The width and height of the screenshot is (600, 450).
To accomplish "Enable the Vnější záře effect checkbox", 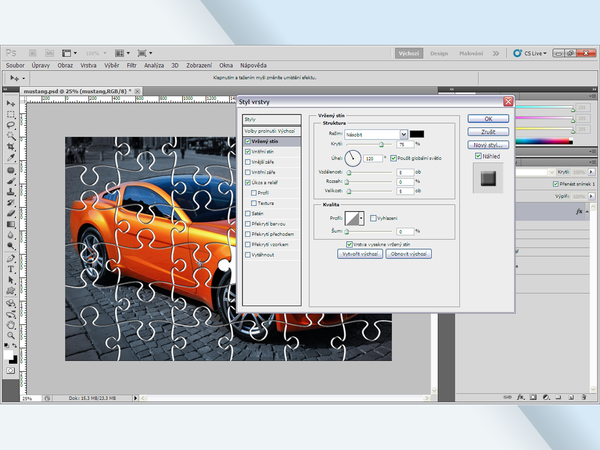I will (248, 163).
